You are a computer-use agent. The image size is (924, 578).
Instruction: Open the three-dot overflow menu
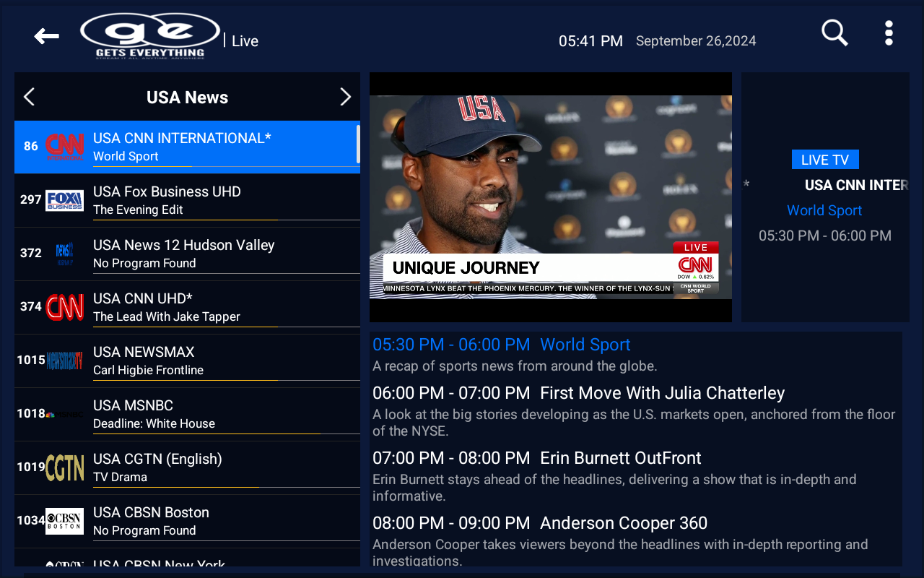click(889, 33)
